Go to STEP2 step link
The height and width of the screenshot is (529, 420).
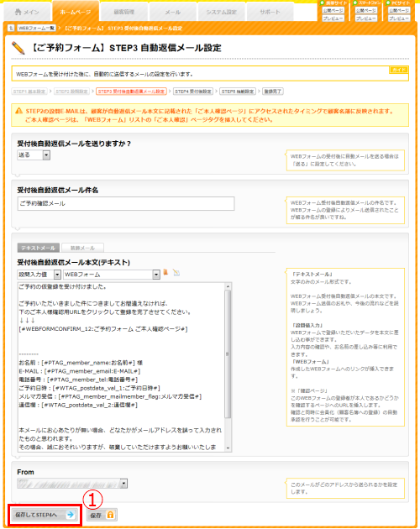[72, 92]
